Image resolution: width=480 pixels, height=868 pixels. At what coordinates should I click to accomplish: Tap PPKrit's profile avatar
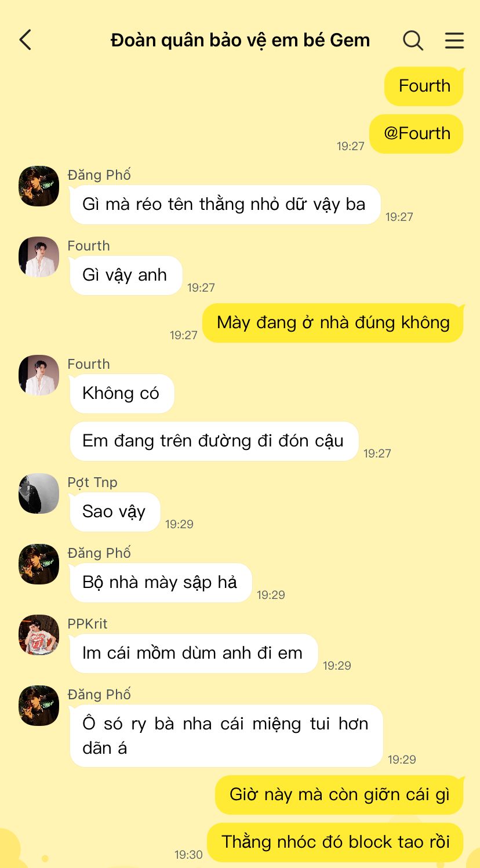click(39, 635)
